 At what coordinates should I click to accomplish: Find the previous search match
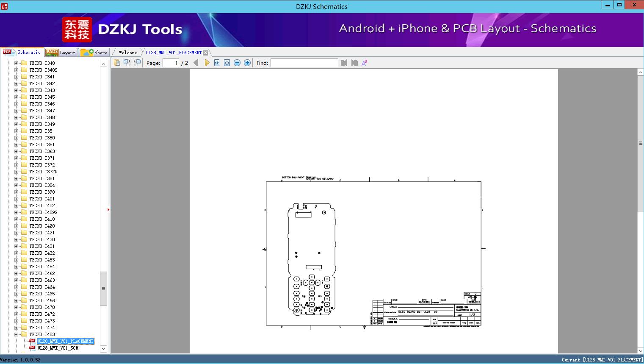(344, 63)
